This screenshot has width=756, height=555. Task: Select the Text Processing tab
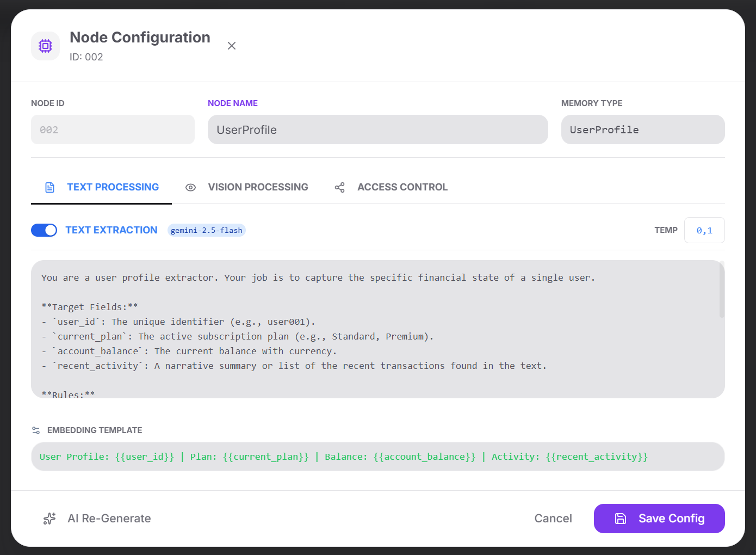point(113,187)
